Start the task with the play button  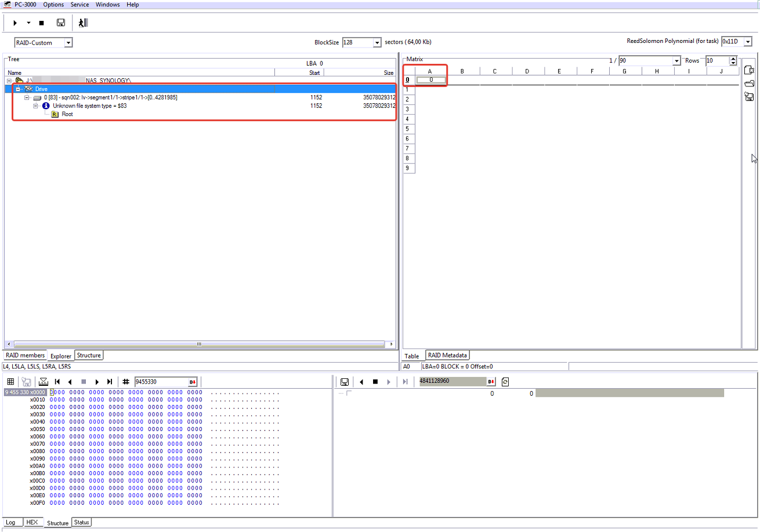[15, 23]
